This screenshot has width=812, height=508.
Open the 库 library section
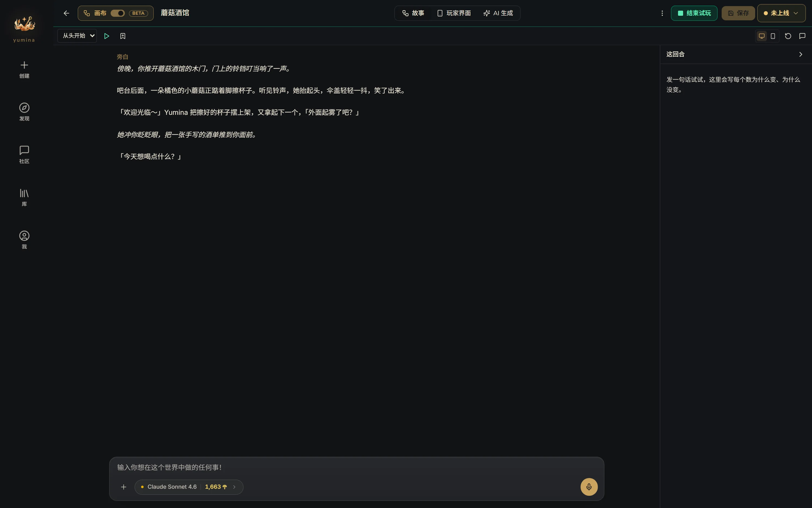[24, 198]
